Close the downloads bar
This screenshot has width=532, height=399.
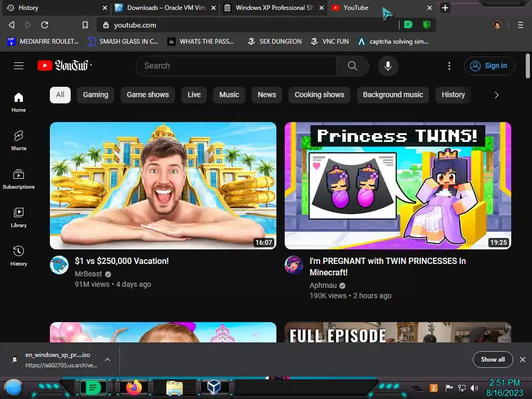point(523,360)
